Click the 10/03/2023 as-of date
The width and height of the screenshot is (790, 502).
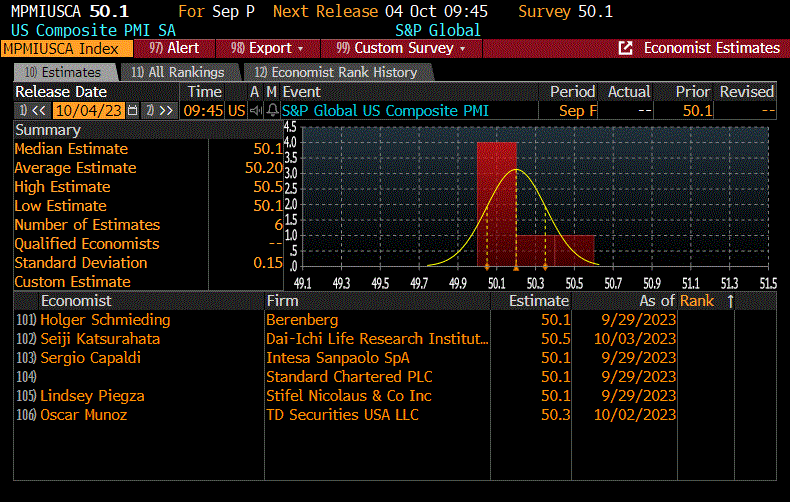635,339
